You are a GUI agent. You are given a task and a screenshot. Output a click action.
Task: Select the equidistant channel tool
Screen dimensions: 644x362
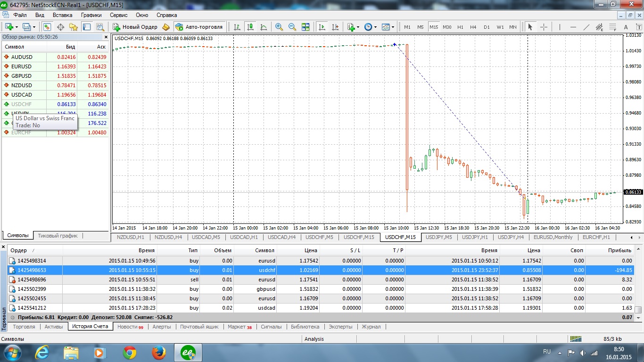600,27
